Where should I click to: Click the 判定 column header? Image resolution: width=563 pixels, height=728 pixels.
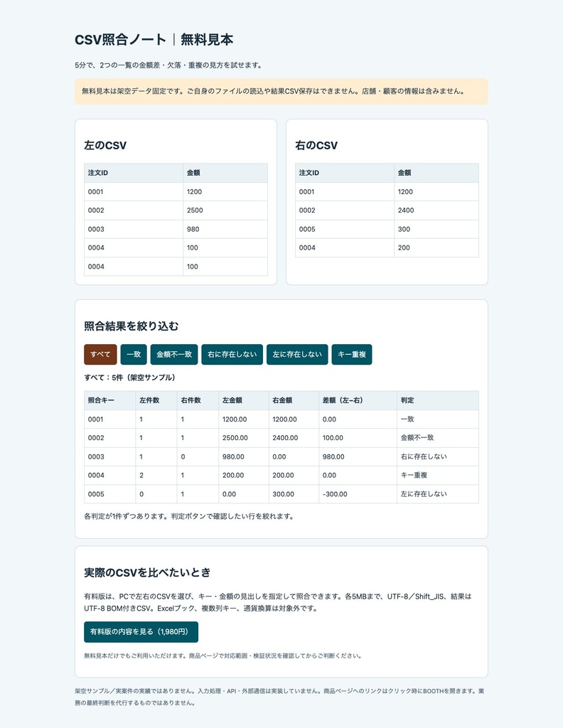438,400
